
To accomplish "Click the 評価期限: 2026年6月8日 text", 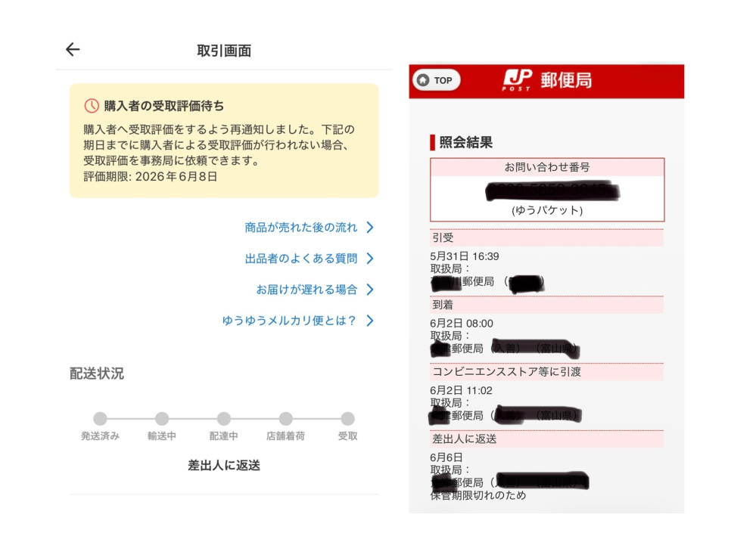I will pyautogui.click(x=151, y=177).
